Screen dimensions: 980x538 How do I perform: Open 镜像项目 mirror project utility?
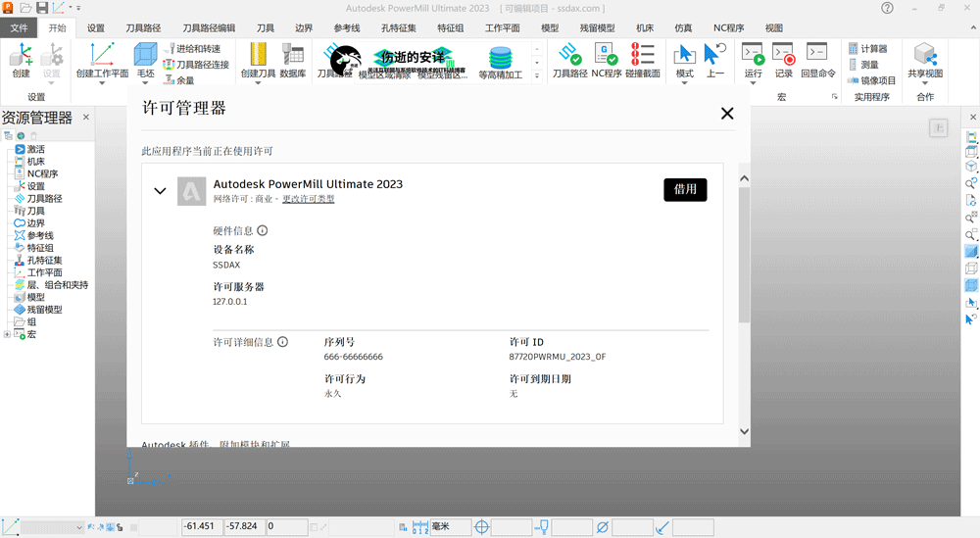[872, 80]
